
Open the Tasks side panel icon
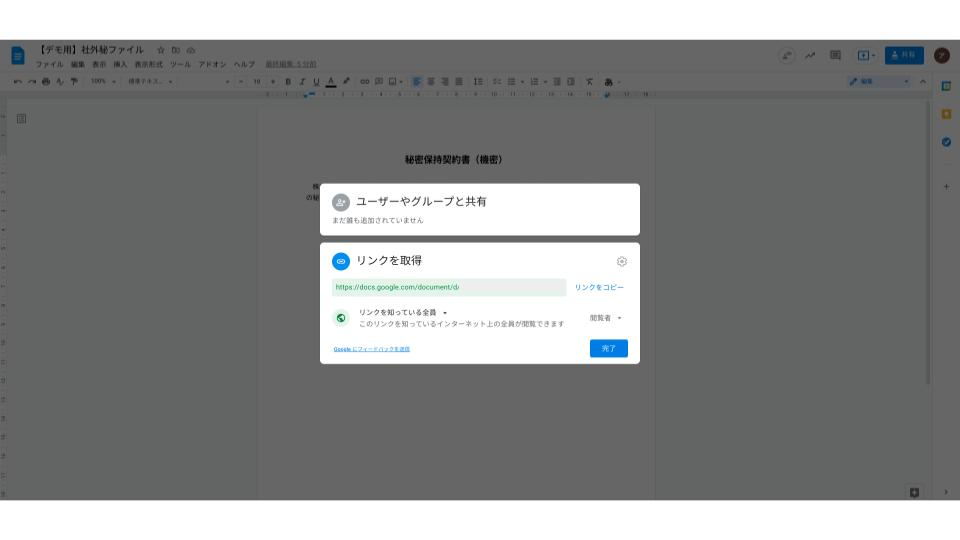coord(946,142)
